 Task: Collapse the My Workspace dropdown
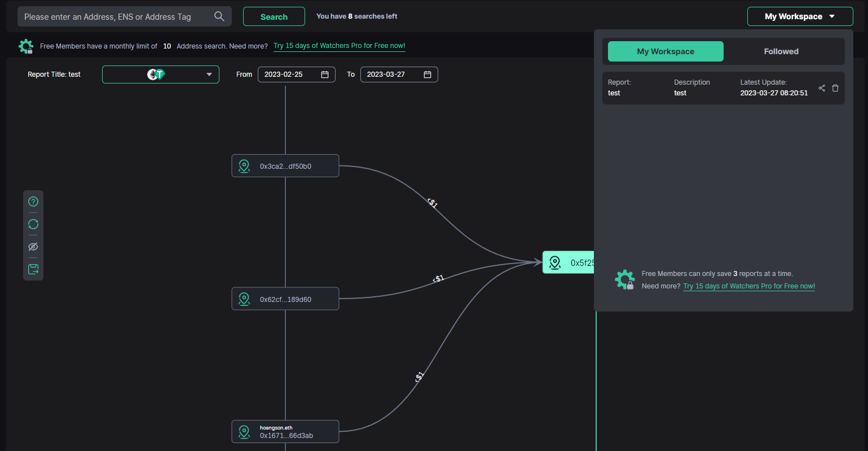pos(800,17)
